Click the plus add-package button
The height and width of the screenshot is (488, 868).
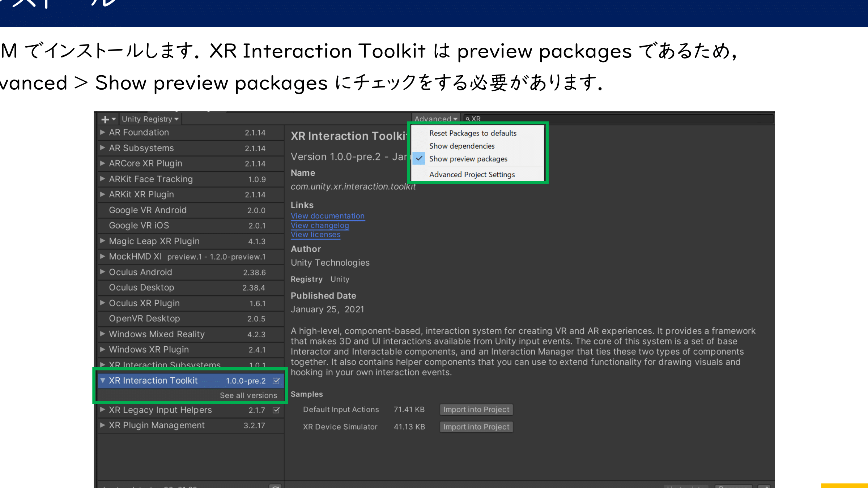point(108,119)
